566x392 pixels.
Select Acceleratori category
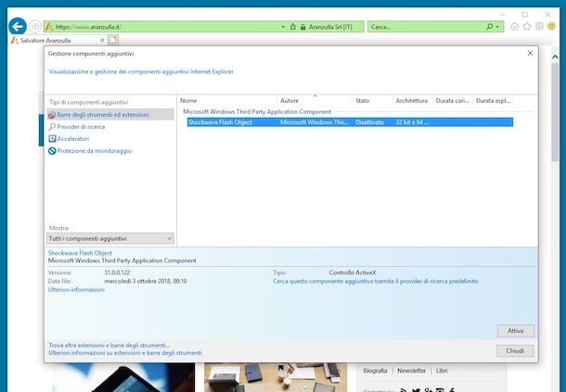pyautogui.click(x=73, y=138)
